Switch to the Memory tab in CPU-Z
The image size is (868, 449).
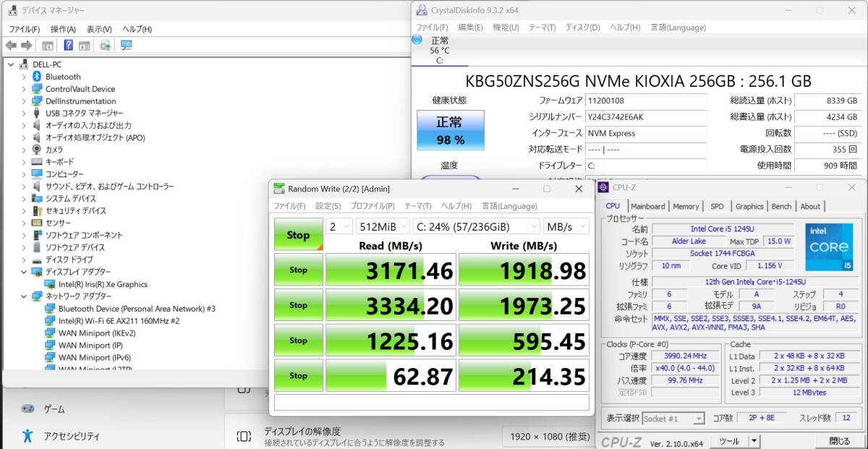point(686,206)
